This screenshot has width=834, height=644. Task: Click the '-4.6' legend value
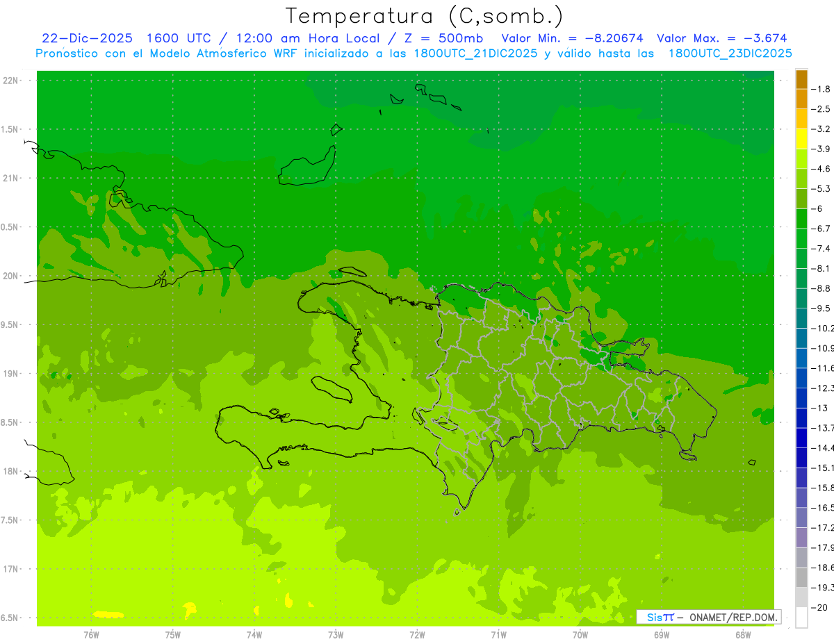click(x=821, y=169)
